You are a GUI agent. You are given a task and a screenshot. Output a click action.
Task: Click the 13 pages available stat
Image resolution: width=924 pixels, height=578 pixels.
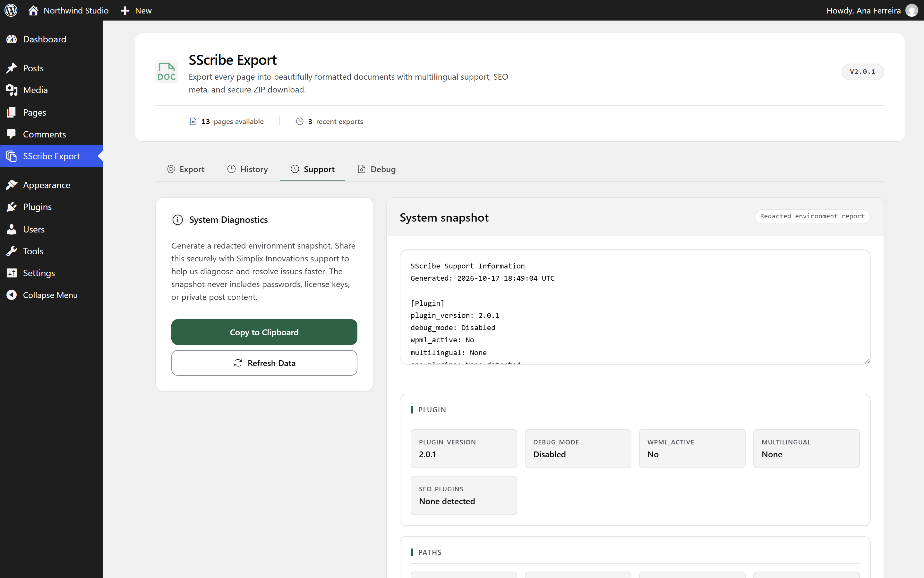(227, 122)
